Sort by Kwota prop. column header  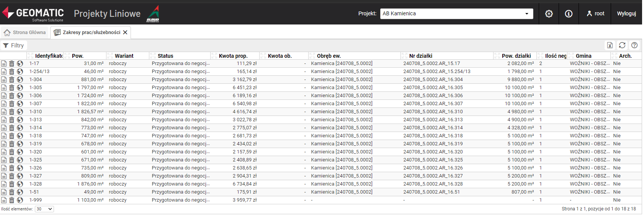coord(233,56)
